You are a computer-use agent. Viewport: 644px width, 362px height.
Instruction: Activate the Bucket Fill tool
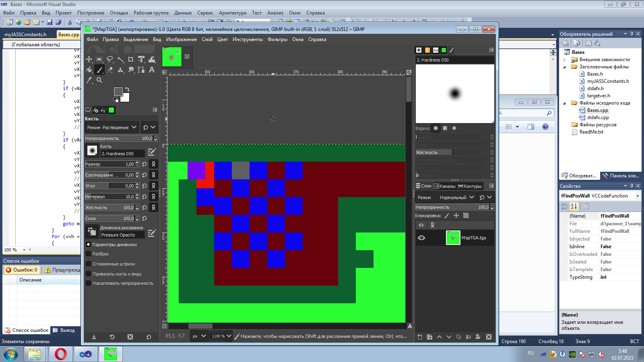point(89,70)
